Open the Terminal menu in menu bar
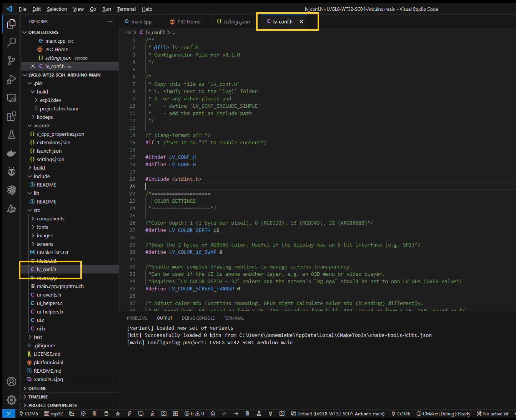 [x=127, y=9]
